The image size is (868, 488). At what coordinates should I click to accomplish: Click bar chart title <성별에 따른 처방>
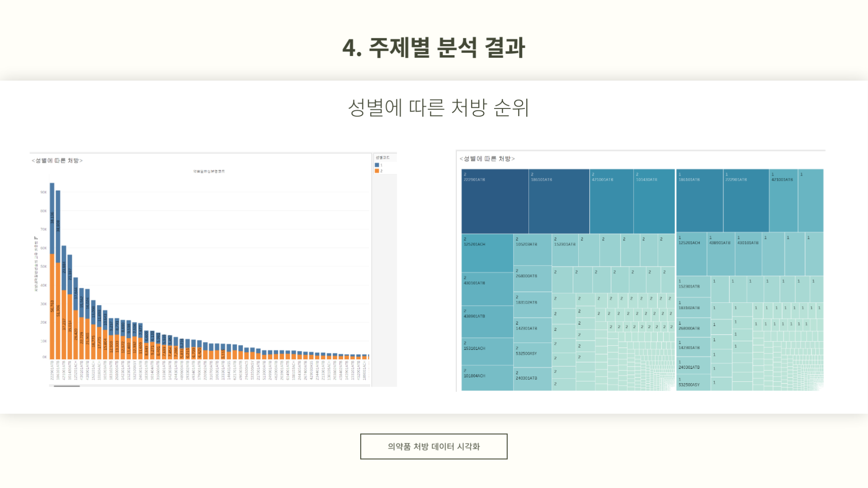[57, 160]
